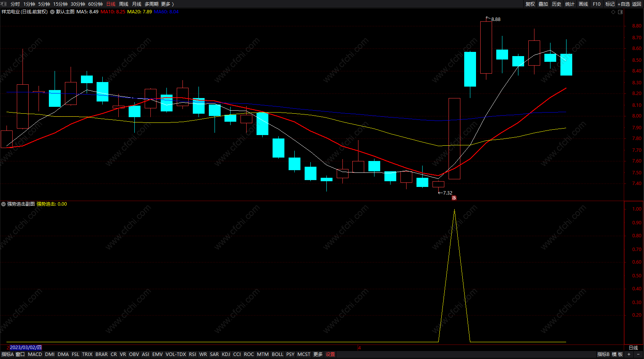
Task: Open the F10 company info
Action: tap(597, 4)
